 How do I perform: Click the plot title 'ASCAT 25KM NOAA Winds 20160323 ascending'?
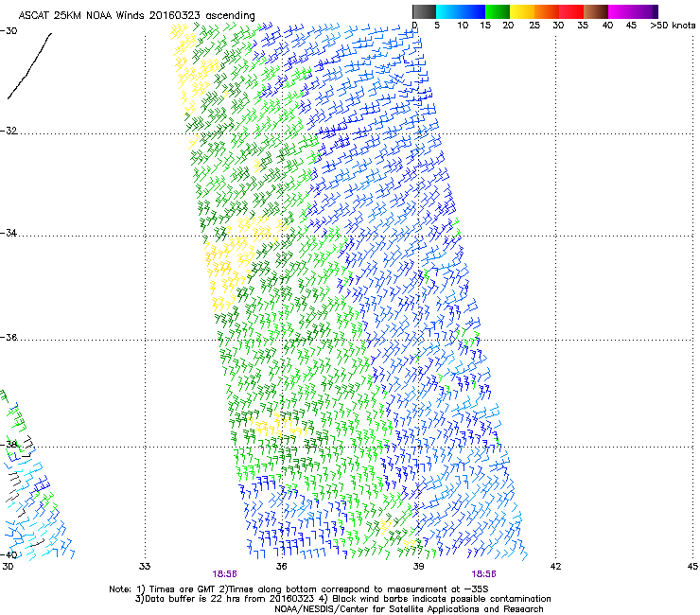pos(136,15)
